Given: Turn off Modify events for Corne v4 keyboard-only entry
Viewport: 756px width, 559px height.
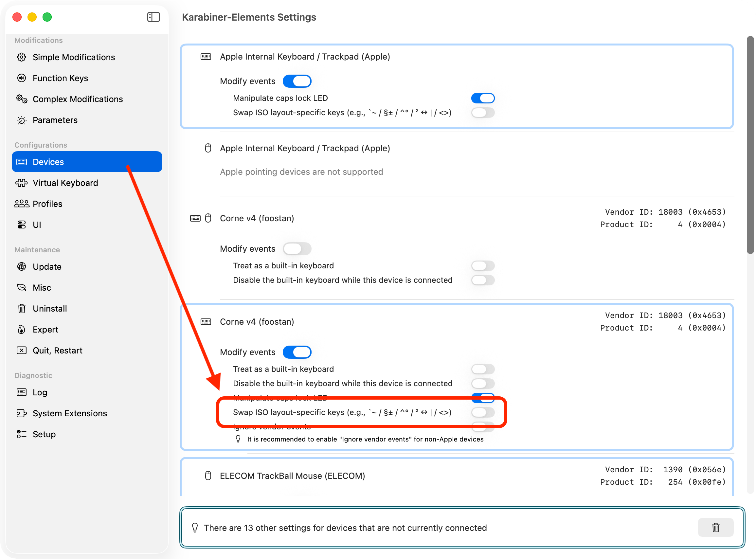Looking at the screenshot, I should click(x=297, y=352).
